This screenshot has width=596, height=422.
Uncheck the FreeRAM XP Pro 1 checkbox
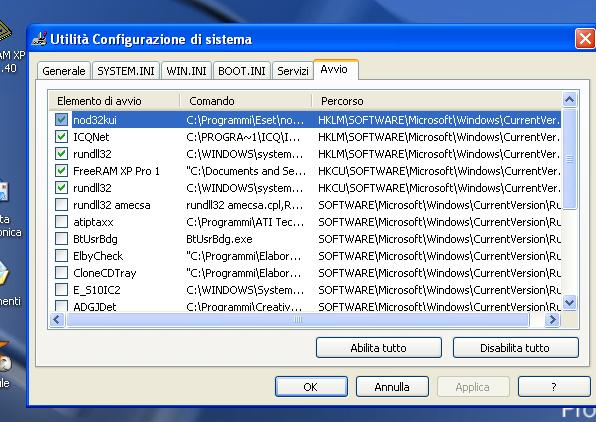61,171
